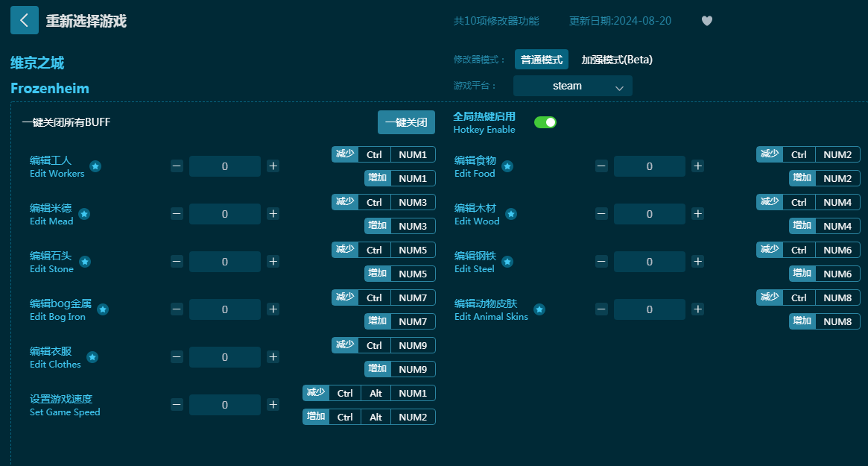Screen dimensions: 868x466
Task: Decrease Edit Food value with minus
Action: click(601, 166)
